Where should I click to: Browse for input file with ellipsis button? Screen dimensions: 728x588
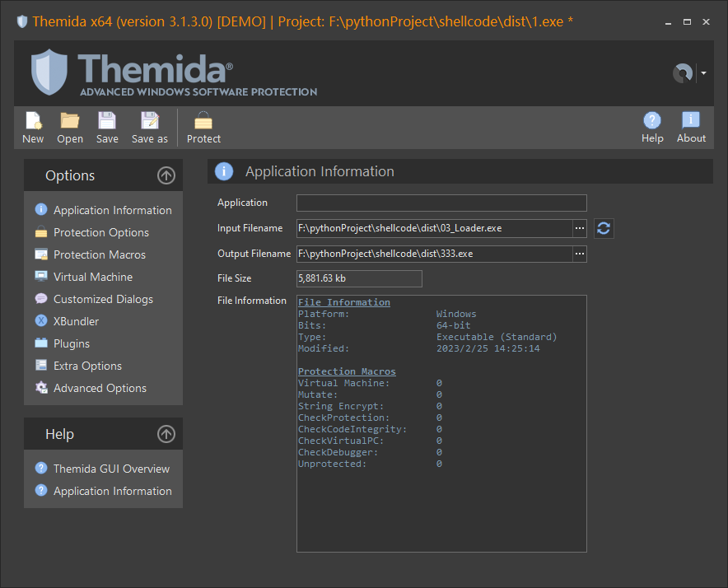click(580, 228)
